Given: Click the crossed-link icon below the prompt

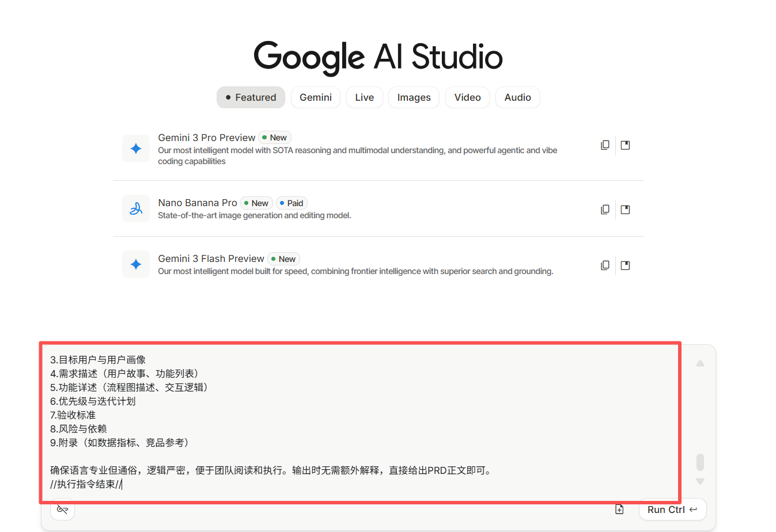Looking at the screenshot, I should pyautogui.click(x=63, y=510).
